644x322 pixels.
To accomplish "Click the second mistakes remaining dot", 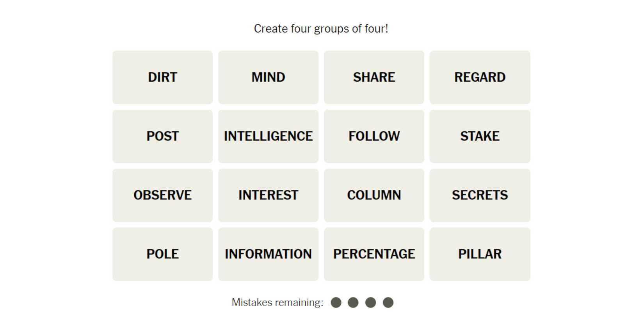I will [353, 302].
